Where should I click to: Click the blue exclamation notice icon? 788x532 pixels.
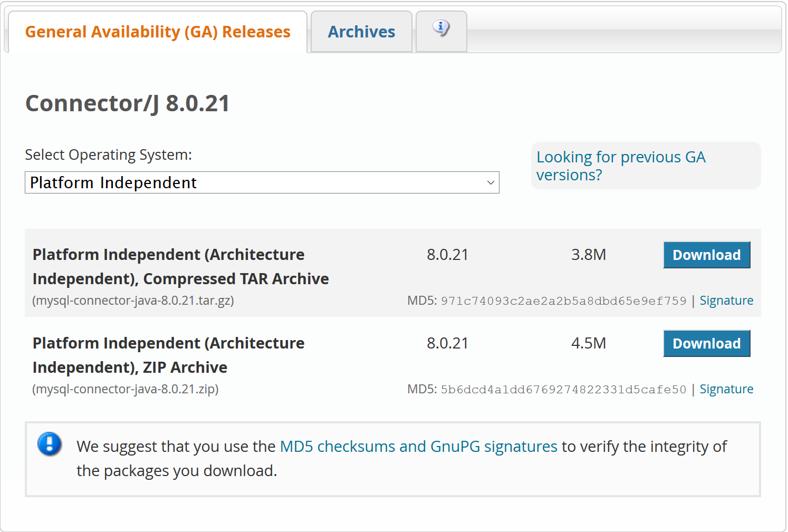[50, 444]
